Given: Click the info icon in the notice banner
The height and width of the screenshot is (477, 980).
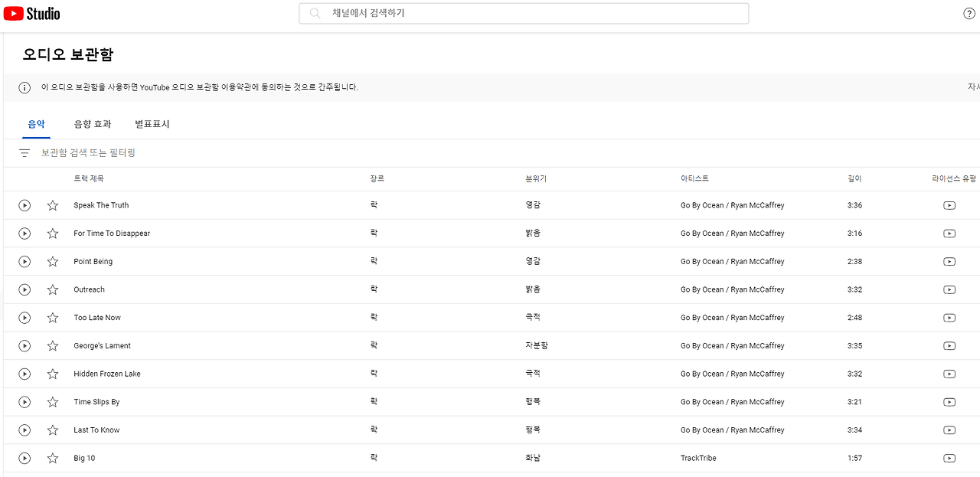Looking at the screenshot, I should click(24, 87).
